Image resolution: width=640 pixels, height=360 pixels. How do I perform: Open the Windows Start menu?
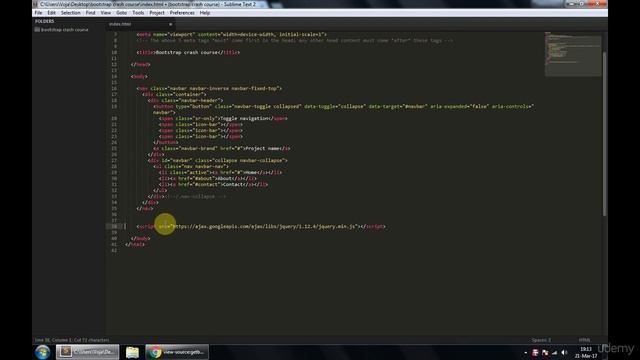42,352
